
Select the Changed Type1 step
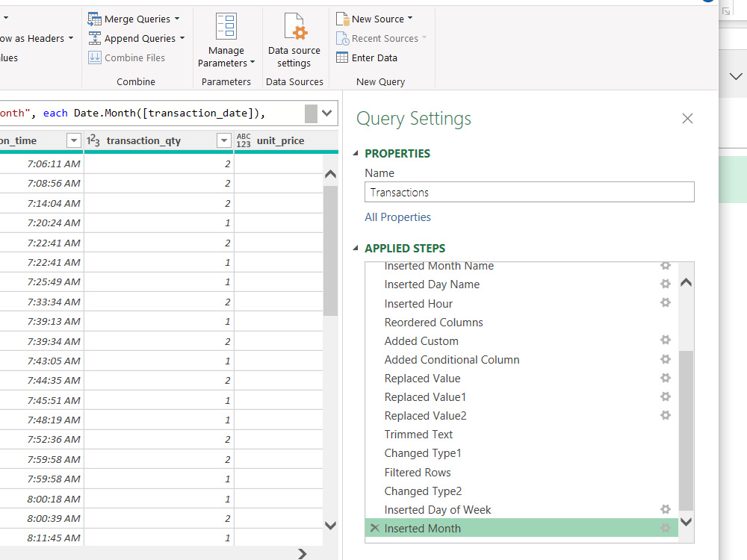click(423, 453)
